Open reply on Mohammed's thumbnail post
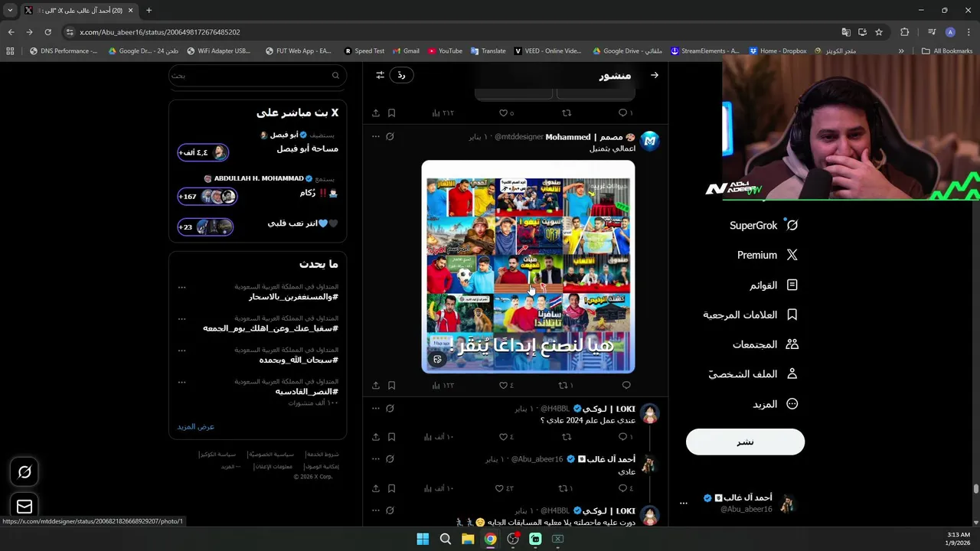The height and width of the screenshot is (551, 980). (626, 385)
